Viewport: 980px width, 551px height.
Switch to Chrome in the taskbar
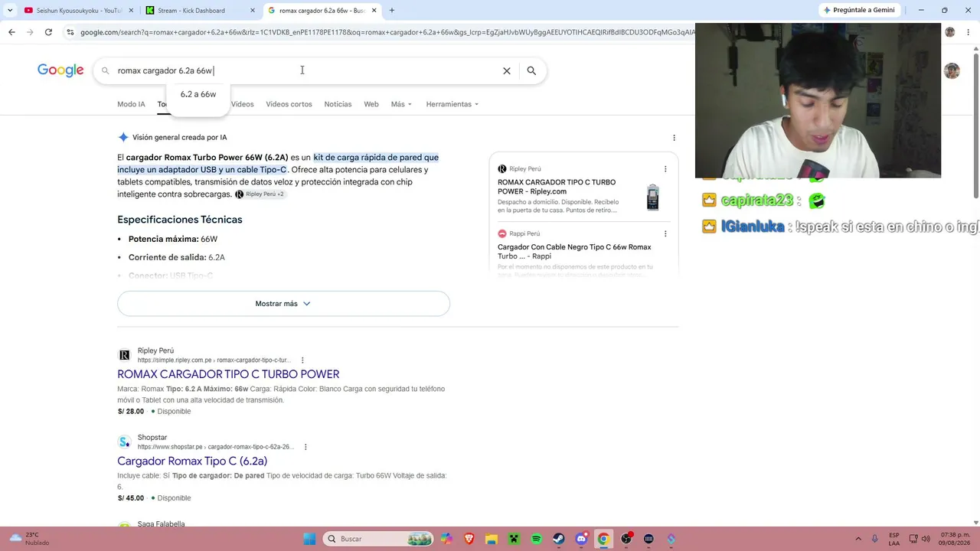(603, 539)
